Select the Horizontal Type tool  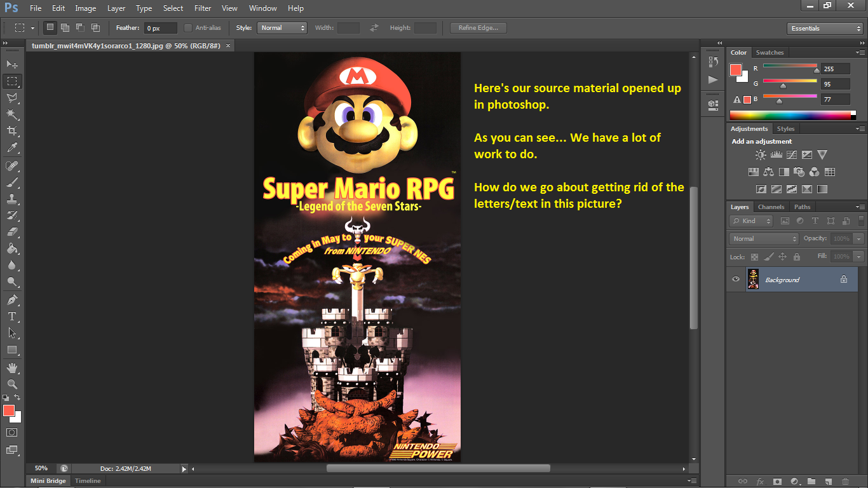pos(12,316)
